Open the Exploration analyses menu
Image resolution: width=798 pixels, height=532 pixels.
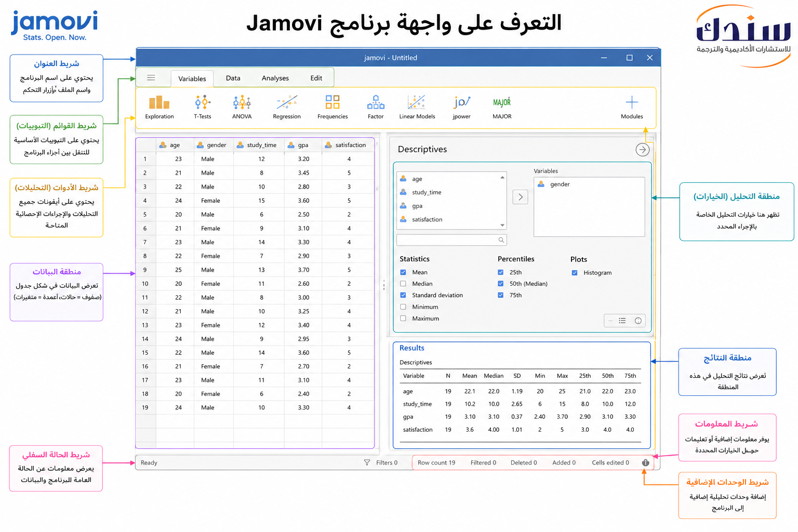click(x=159, y=108)
